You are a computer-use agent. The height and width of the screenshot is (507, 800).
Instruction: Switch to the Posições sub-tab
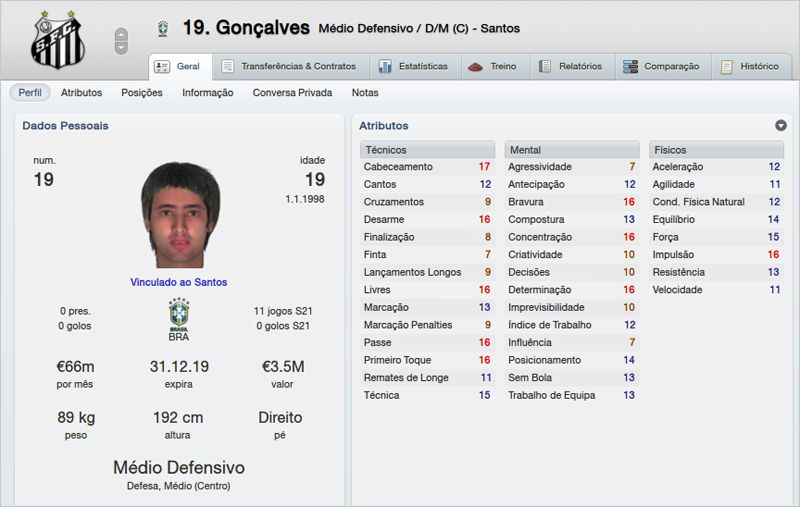[x=142, y=93]
